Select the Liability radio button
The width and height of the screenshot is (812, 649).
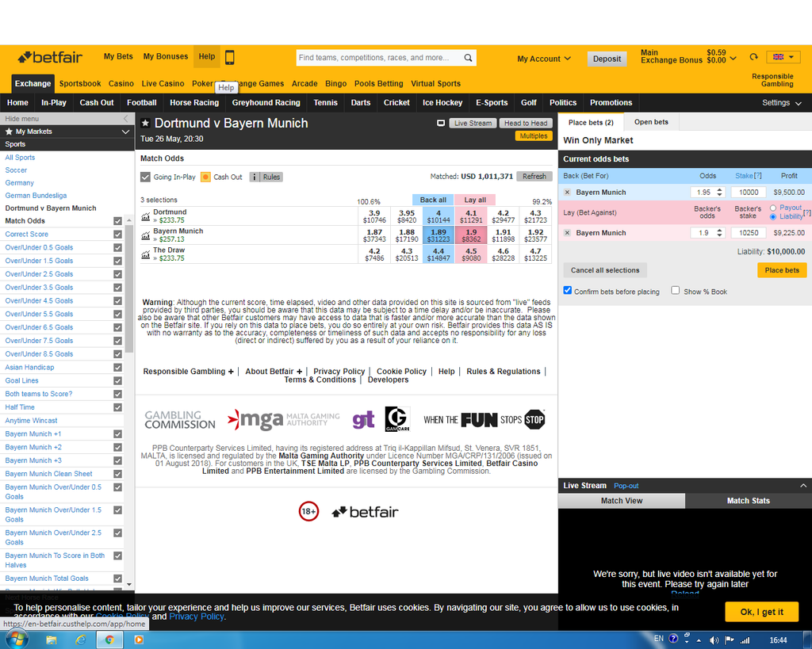pos(773,217)
